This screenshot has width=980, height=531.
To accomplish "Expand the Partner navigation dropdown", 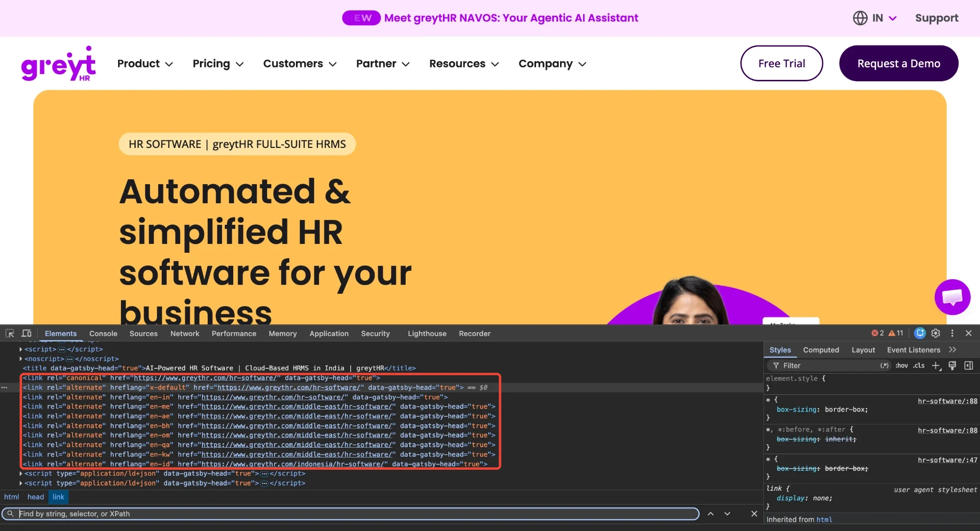I will [x=383, y=64].
